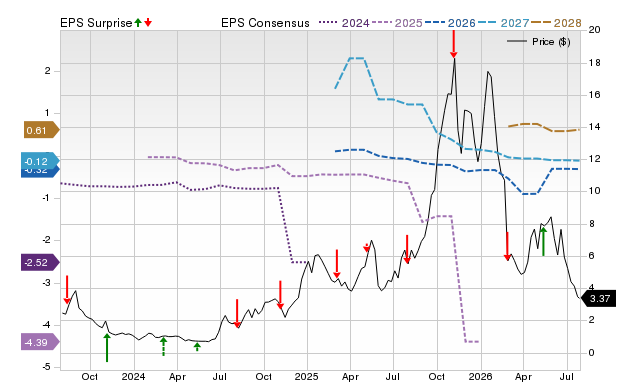Click the 20 on the price axis

coord(595,30)
